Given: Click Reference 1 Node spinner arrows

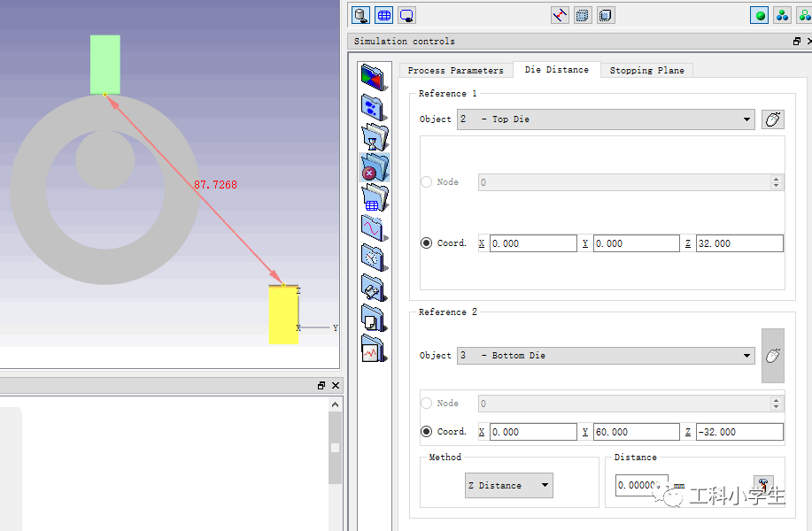Looking at the screenshot, I should 776,182.
